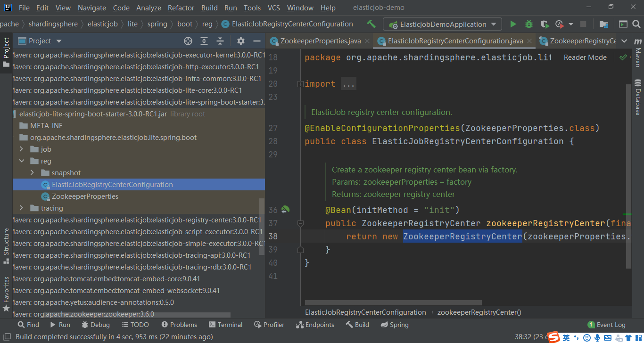
Task: Open Project panel gear options
Action: [241, 41]
